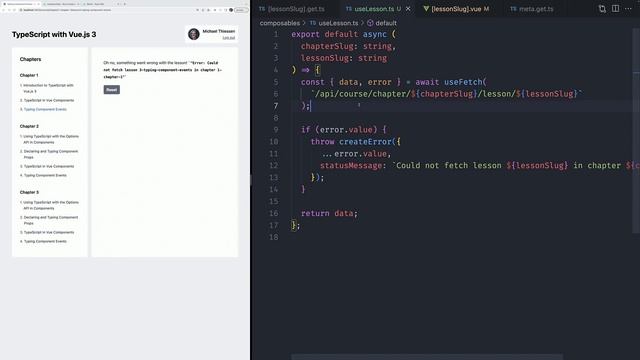Open Chapter 2 lesson Typing Component Events
Viewport: 640px width, 360px height.
(43, 176)
